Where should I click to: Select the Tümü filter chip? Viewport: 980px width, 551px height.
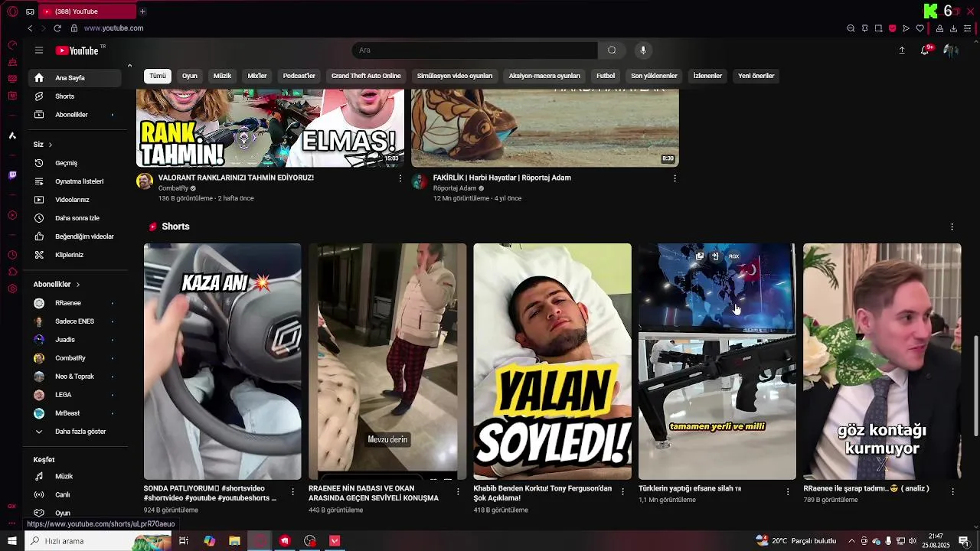pos(158,76)
